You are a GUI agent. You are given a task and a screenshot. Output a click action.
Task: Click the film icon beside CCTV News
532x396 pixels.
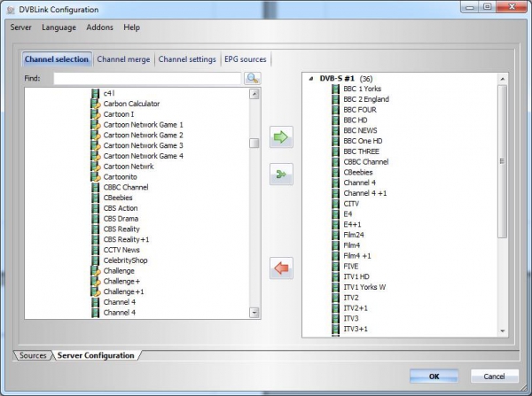pyautogui.click(x=96, y=250)
